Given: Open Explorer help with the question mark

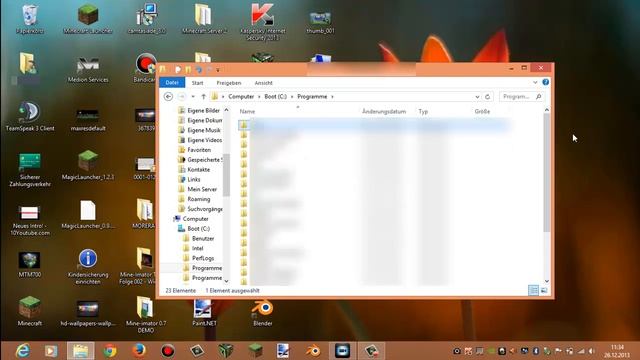Looking at the screenshot, I should pyautogui.click(x=546, y=82).
